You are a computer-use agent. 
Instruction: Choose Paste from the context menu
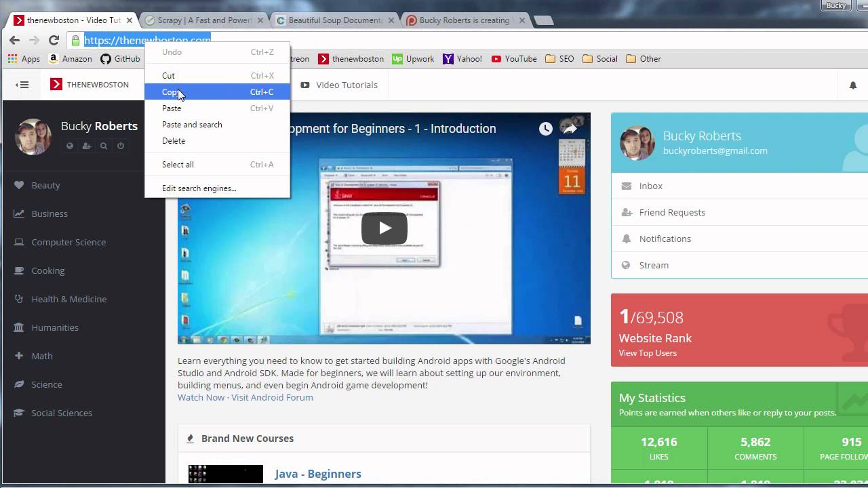tap(217, 108)
